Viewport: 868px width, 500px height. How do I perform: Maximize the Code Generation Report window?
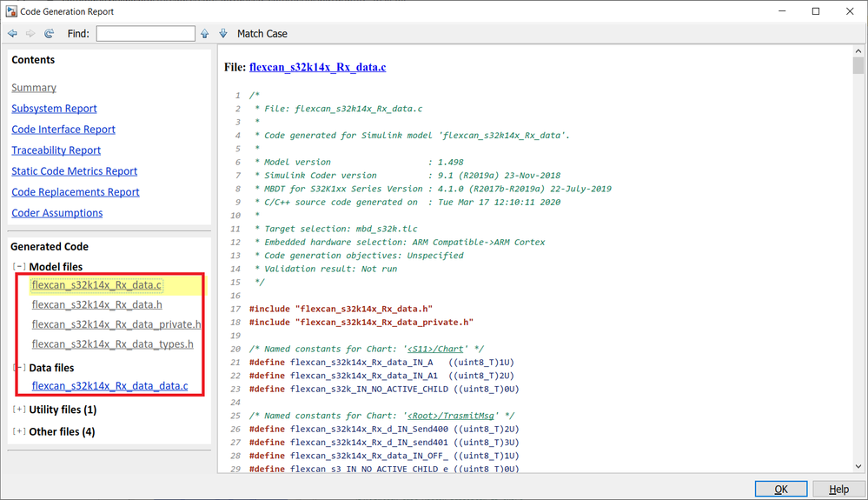(x=816, y=11)
